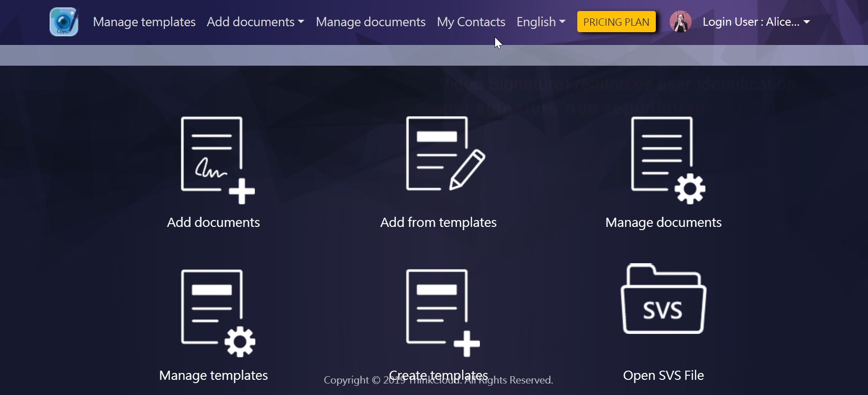Click the Manage templates tile label
The image size is (868, 395).
214,375
